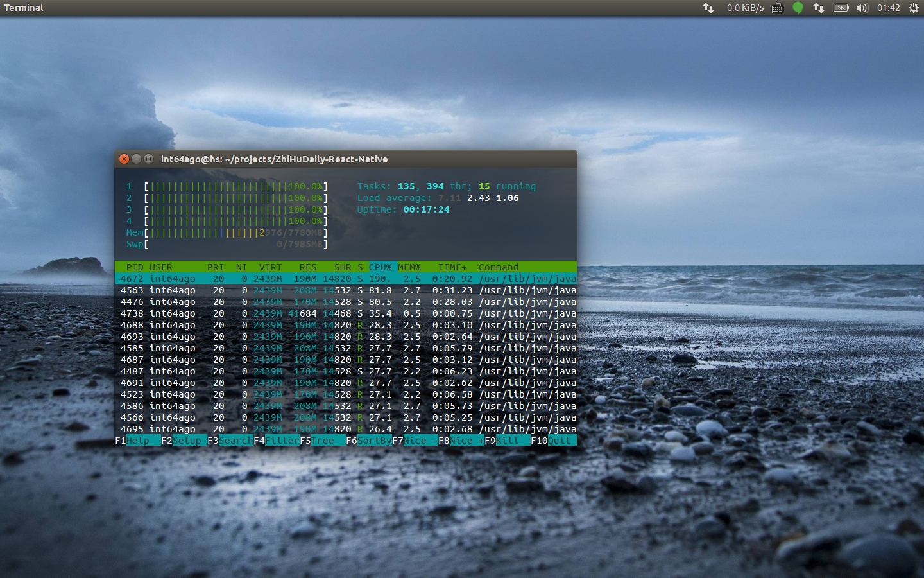Viewport: 924px width, 578px height.
Task: Open network speed indicator showing 0.0 KiB/s
Action: 744,8
